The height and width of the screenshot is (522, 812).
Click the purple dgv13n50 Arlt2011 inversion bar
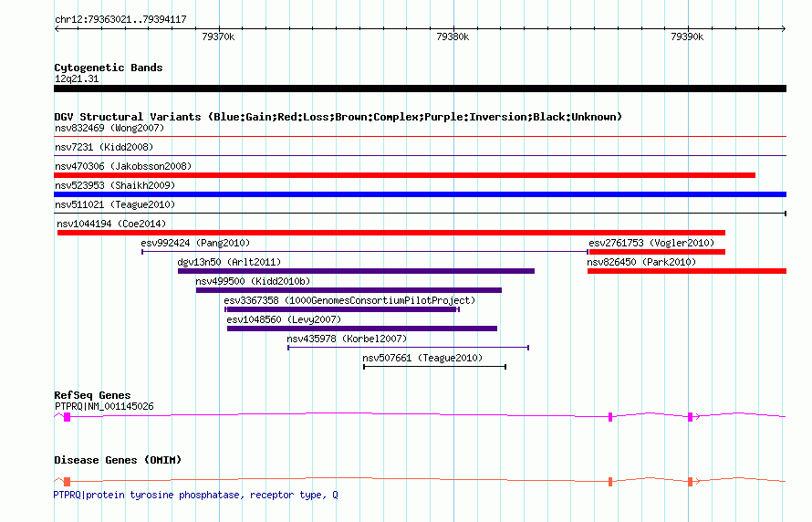357,271
